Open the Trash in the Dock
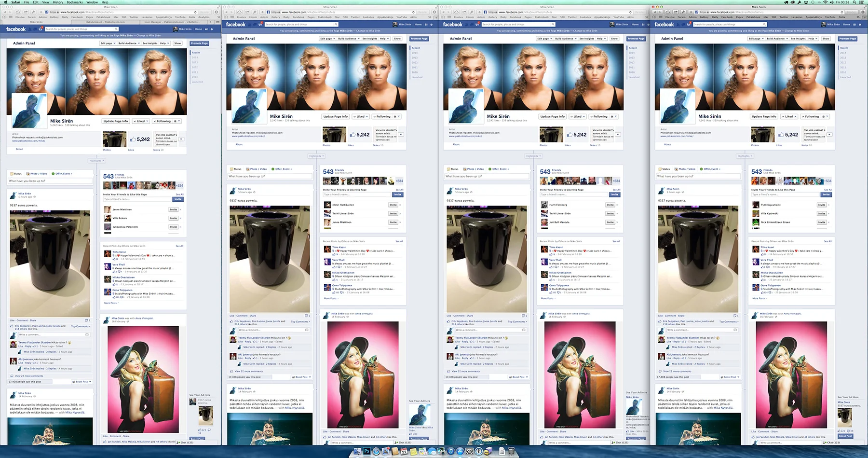 [511, 451]
